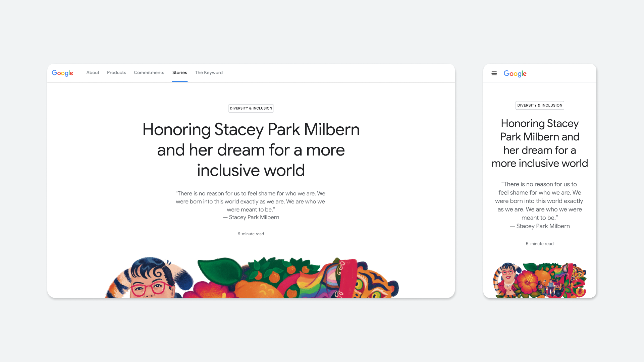Screen dimensions: 644x362
Task: Open the Products navigation item
Action: [116, 73]
